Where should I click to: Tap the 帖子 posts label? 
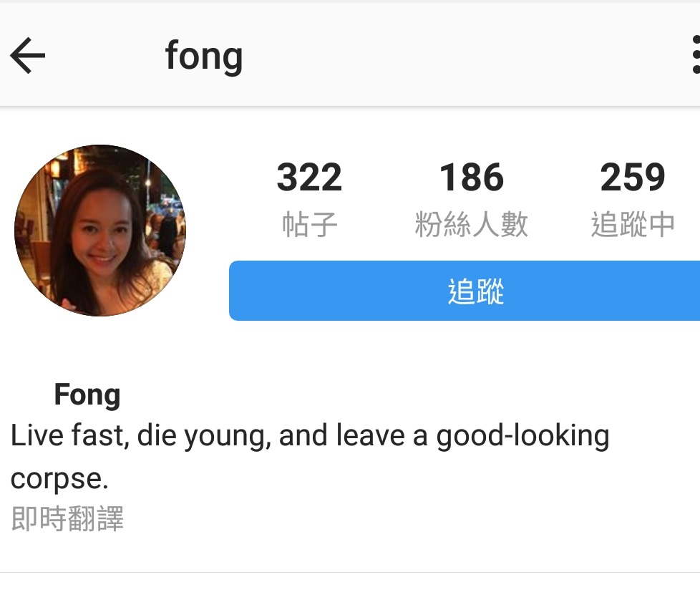[309, 224]
